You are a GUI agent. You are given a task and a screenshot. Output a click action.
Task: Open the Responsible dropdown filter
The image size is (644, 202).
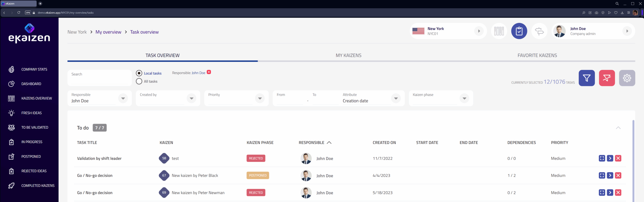123,98
